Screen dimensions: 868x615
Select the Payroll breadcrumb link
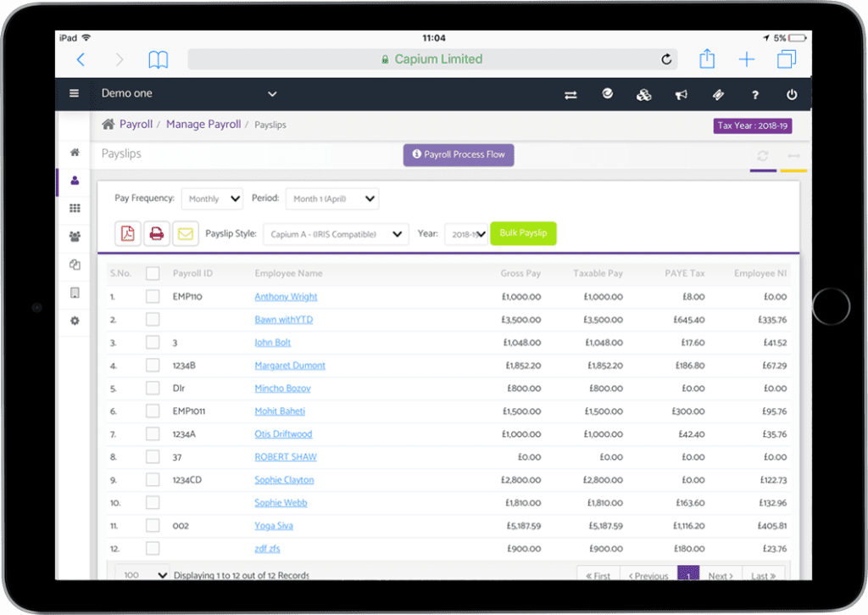click(136, 124)
